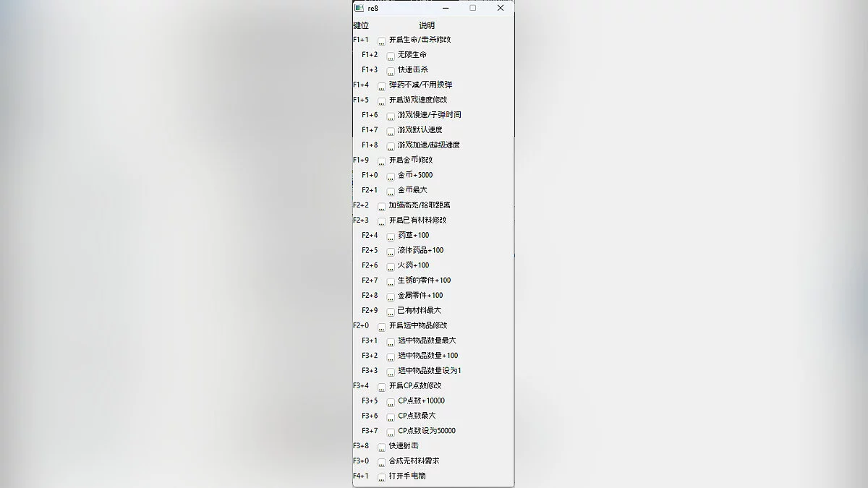
Task: Click the re8 window title text
Action: [x=373, y=9]
